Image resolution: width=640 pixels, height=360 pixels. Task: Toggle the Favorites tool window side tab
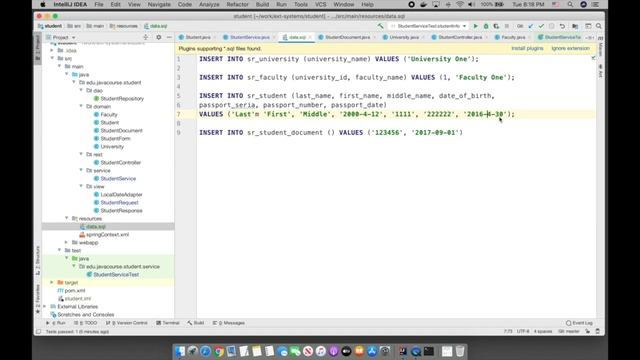[x=38, y=299]
